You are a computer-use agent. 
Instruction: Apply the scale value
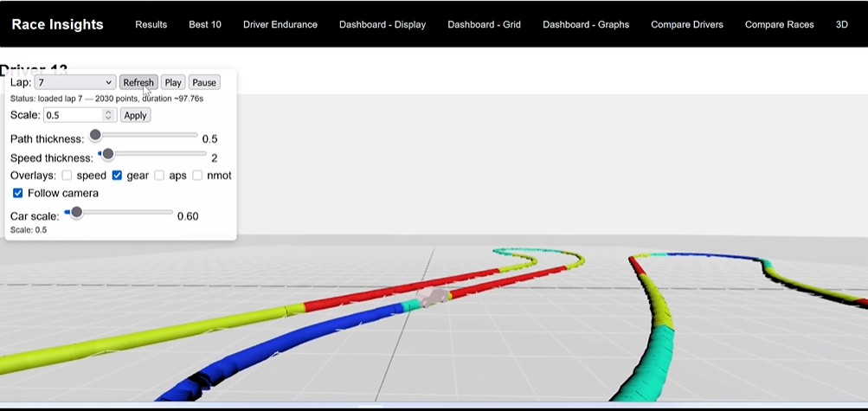click(x=135, y=115)
